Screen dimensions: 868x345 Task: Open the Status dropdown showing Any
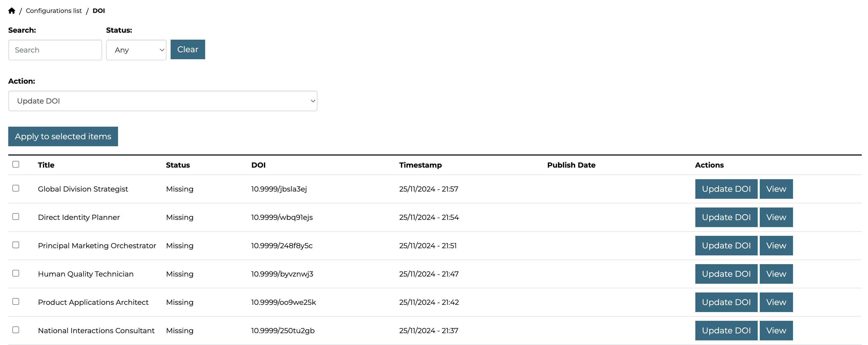pyautogui.click(x=136, y=50)
